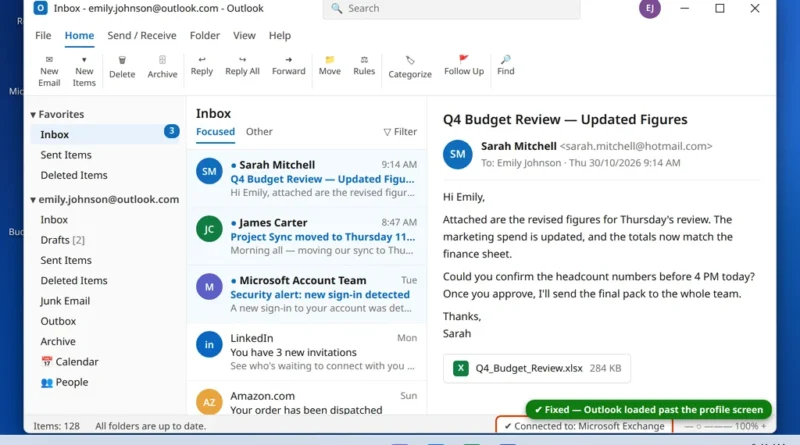
Task: Open the Filter dropdown
Action: tap(400, 132)
